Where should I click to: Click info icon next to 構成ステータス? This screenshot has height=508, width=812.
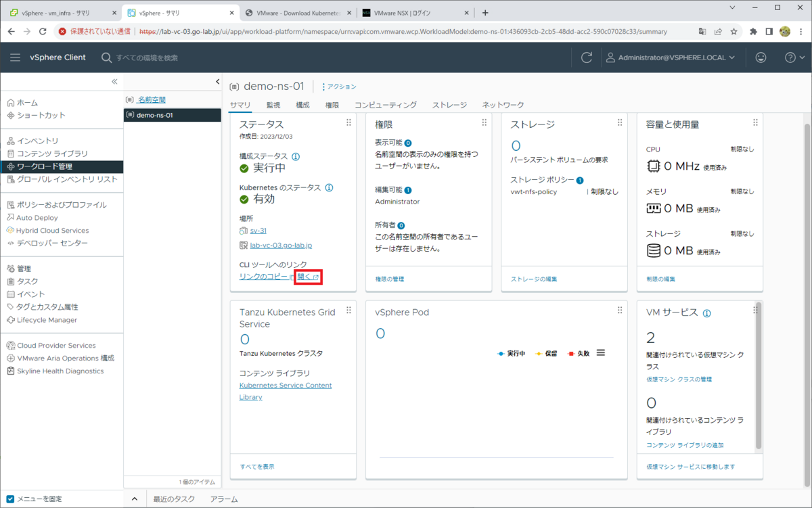296,156
